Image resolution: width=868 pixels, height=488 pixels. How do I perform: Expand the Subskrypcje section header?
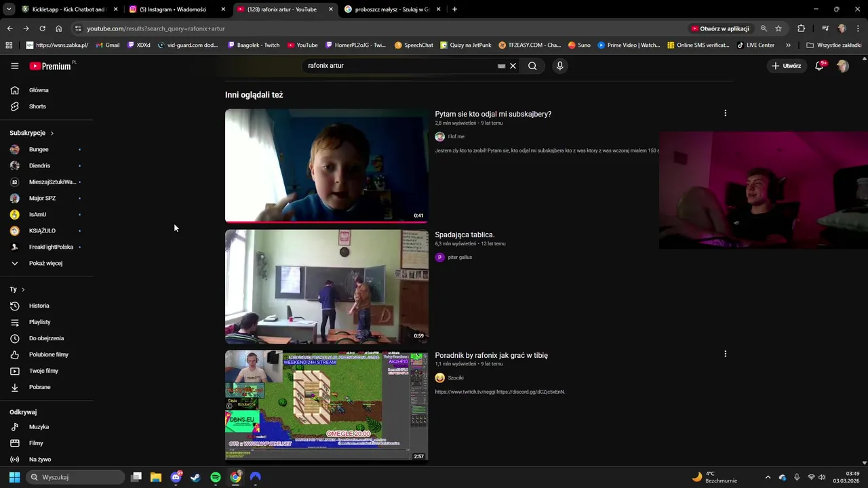[31, 133]
